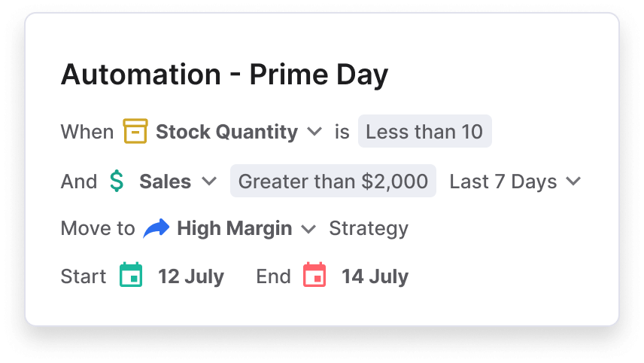The width and height of the screenshot is (644, 363).
Task: Select the Sales metric label
Action: [165, 181]
